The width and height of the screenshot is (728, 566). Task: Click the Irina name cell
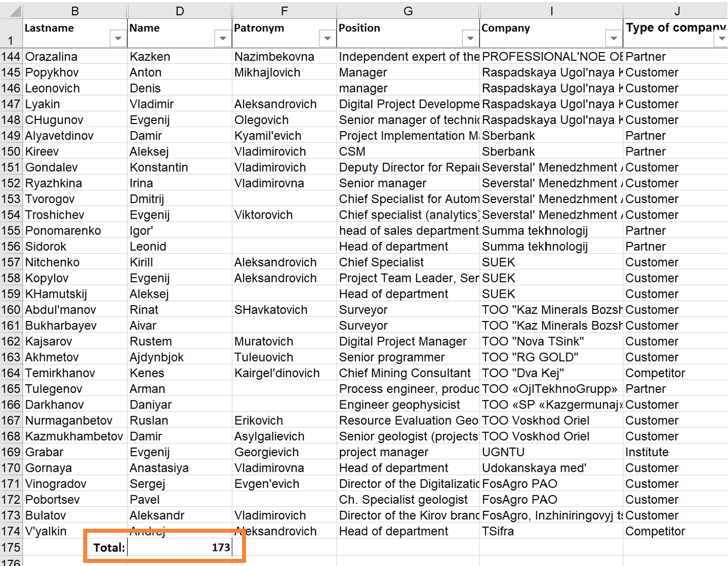pyautogui.click(x=180, y=183)
